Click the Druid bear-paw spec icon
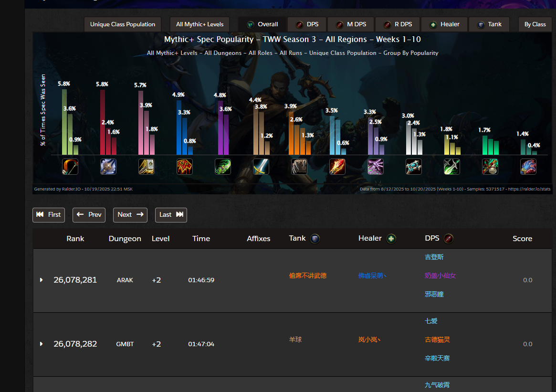 tap(299, 167)
